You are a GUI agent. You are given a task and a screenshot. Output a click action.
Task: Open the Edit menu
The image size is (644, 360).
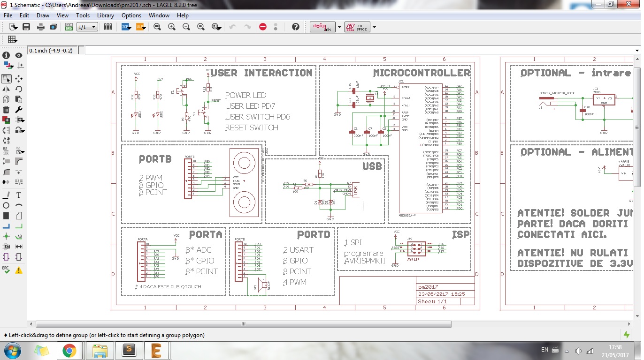[24, 15]
